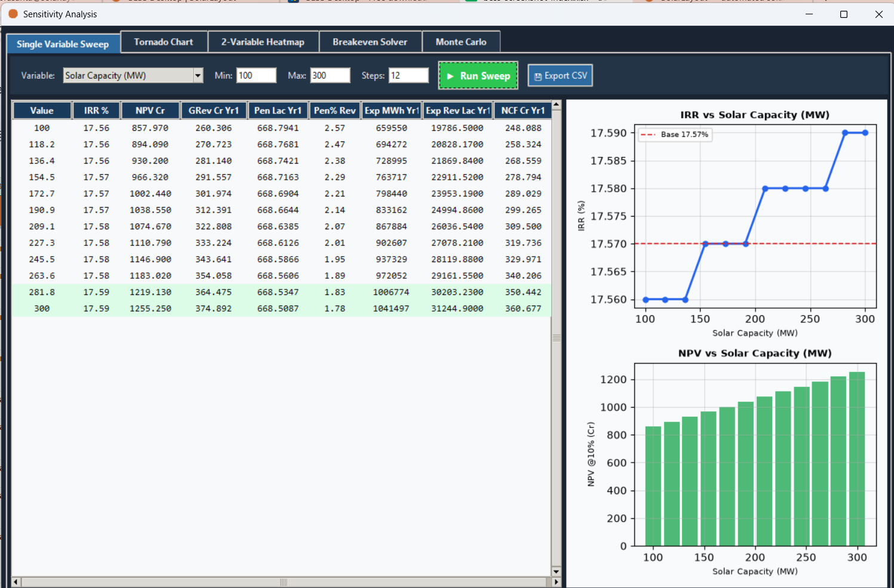Screen dimensions: 894x588
Task: Click horizontal scrollbar left arrow
Action: click(x=16, y=582)
